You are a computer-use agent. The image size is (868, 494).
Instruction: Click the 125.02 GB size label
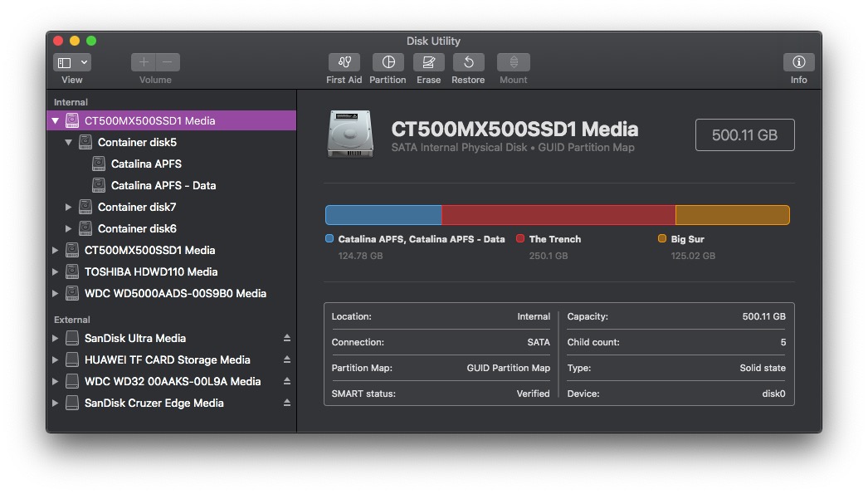tap(693, 256)
